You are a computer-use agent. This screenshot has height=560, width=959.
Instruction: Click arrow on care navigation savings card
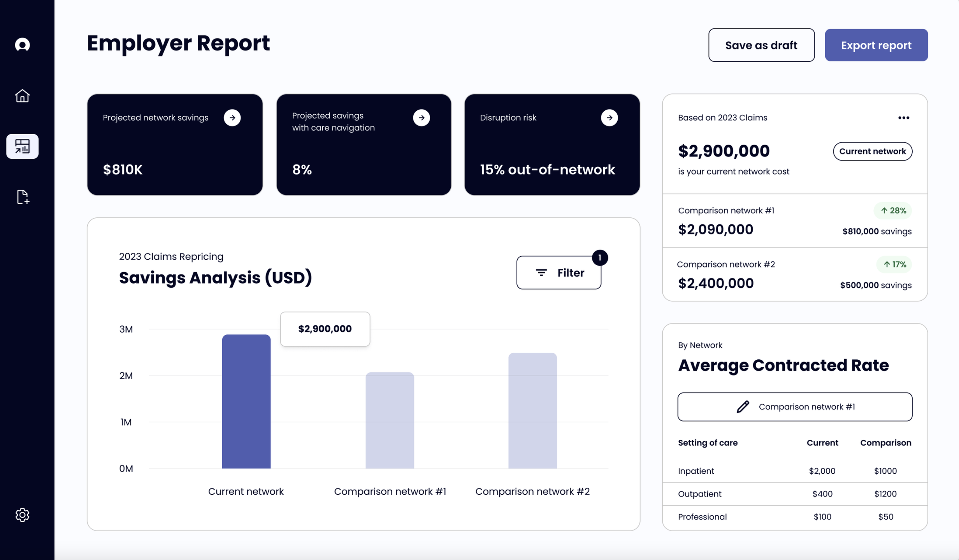tap(421, 117)
